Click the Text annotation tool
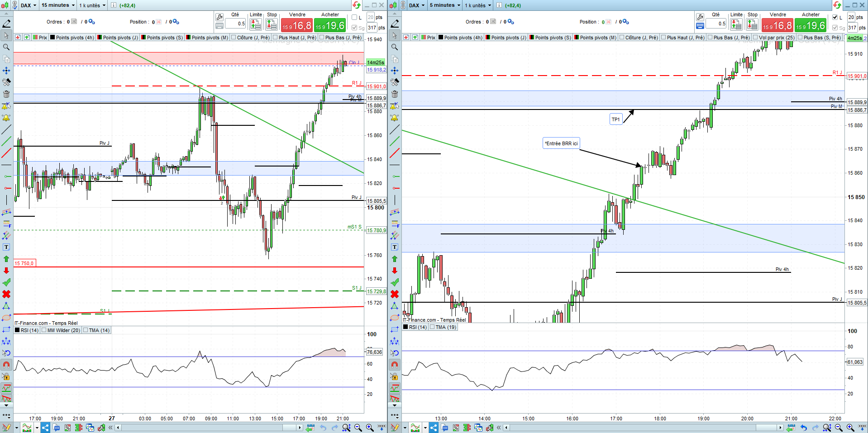The image size is (868, 433). point(6,247)
